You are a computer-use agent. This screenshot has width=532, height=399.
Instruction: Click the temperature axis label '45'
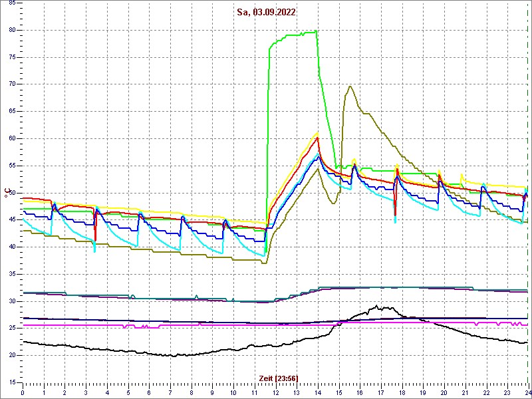[11, 220]
